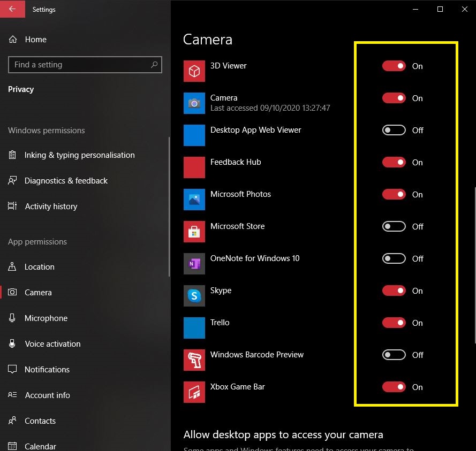Screen dimensions: 476x451
Task: Switch off Microsoft Photos camera access
Action: pos(394,194)
